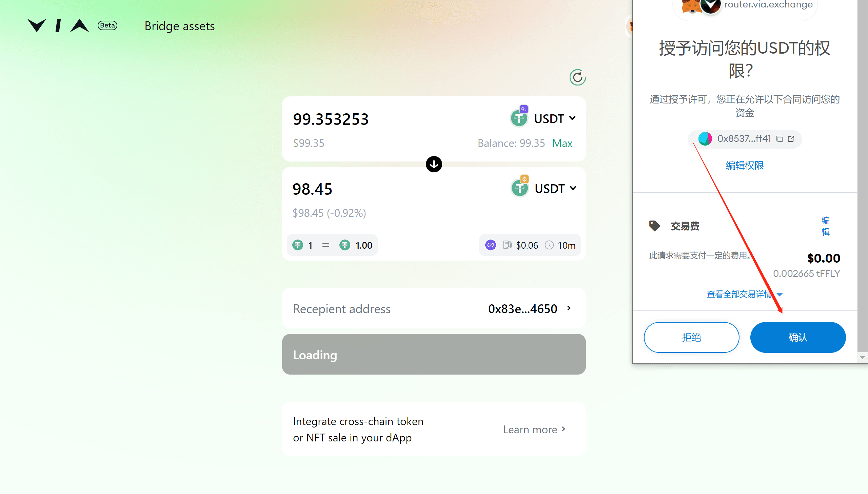Click the copy address icon for 0x8537...ff41
This screenshot has width=868, height=494.
pos(779,138)
